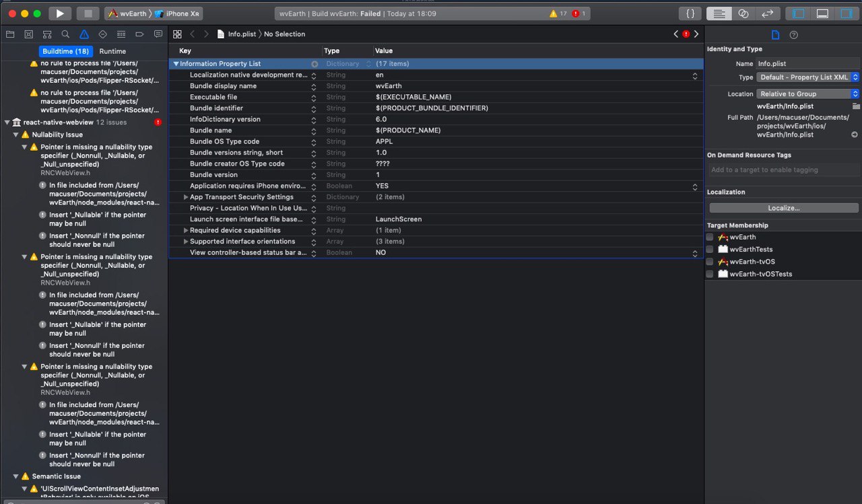The height and width of the screenshot is (504, 862).
Task: Click the On Demand Resource Tags field
Action: (783, 170)
